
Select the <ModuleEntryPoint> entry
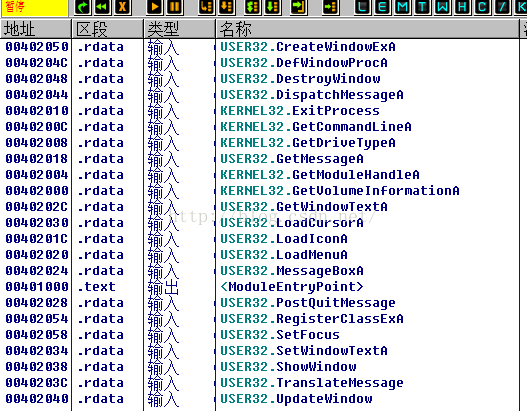(x=292, y=287)
